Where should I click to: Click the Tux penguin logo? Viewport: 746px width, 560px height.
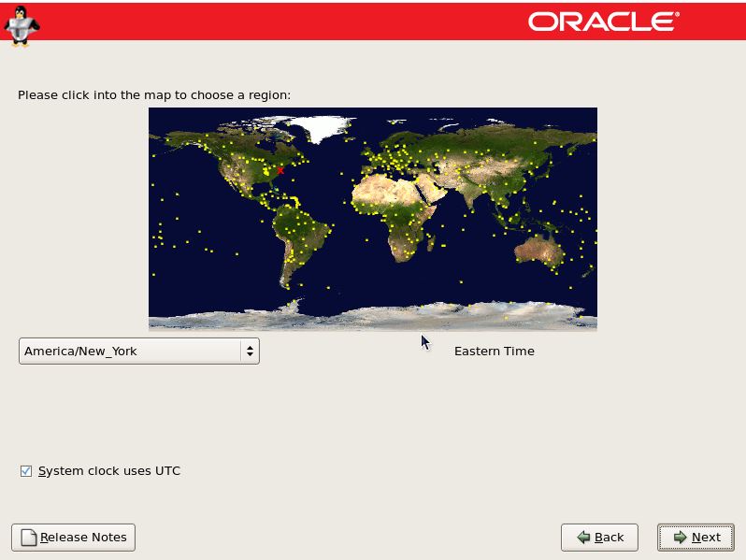point(21,26)
